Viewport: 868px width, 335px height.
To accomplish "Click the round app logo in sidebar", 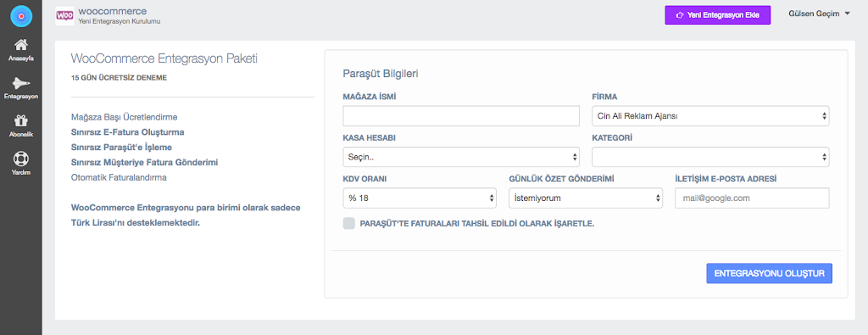I will 21,16.
